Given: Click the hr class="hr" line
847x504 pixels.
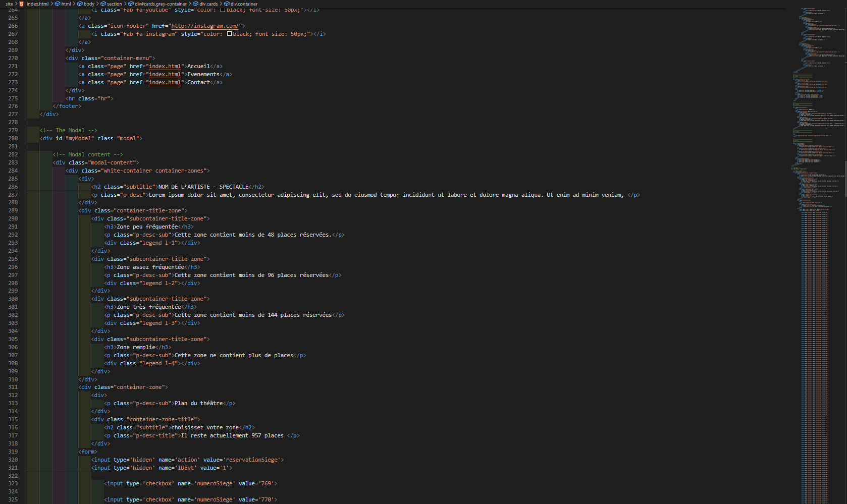Looking at the screenshot, I should coord(89,98).
